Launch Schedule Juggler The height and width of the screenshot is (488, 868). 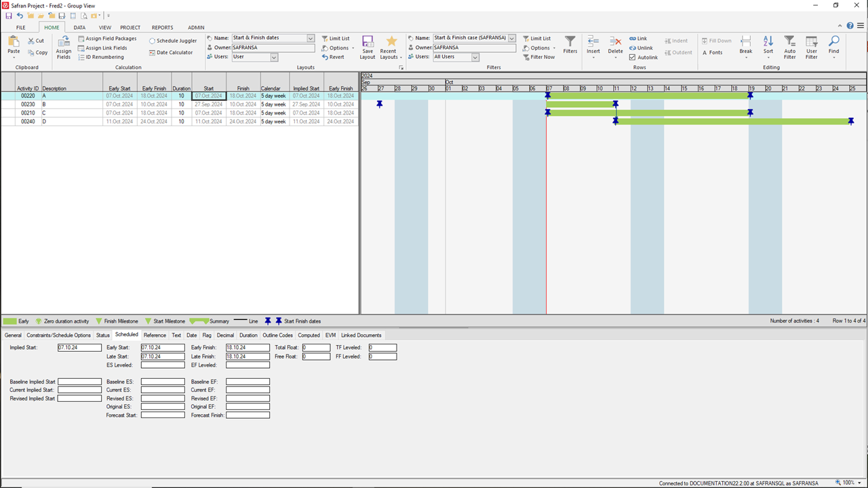[x=173, y=41]
